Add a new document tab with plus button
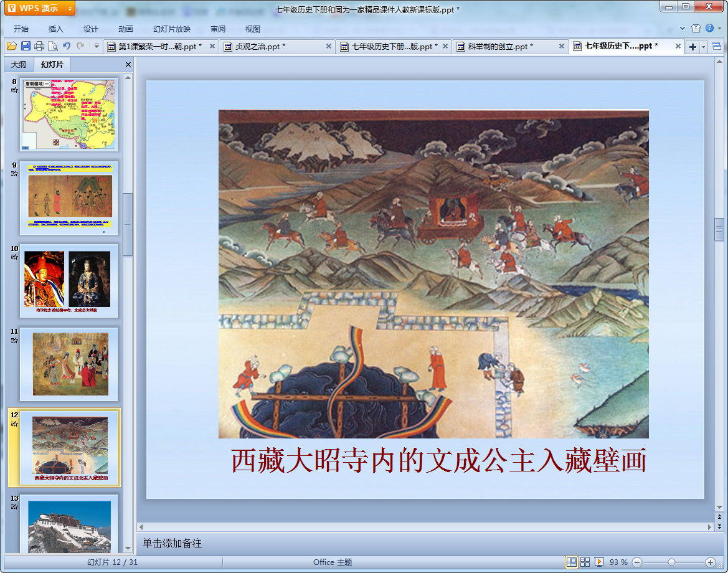This screenshot has height=573, width=728. [x=693, y=47]
